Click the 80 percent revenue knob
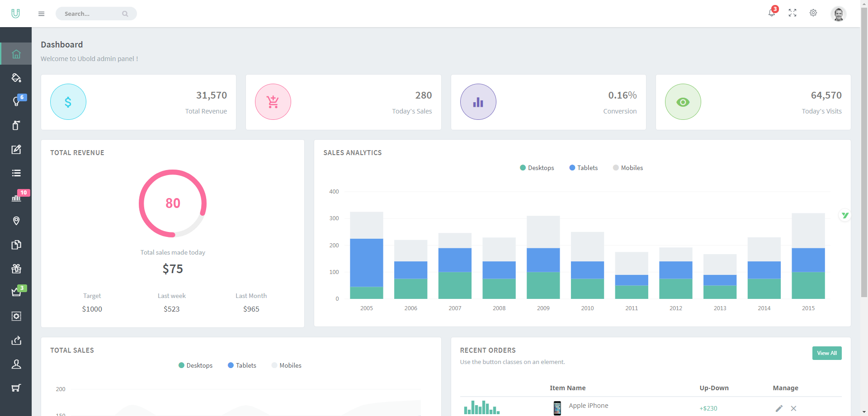 point(173,203)
